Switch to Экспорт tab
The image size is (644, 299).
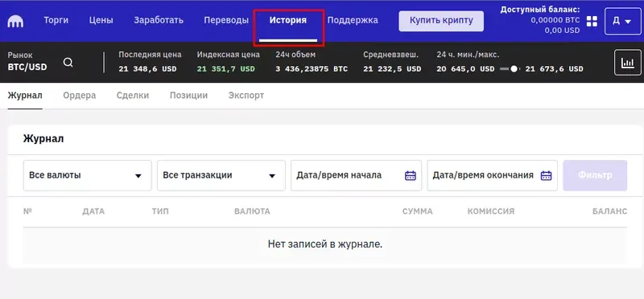pyautogui.click(x=246, y=96)
